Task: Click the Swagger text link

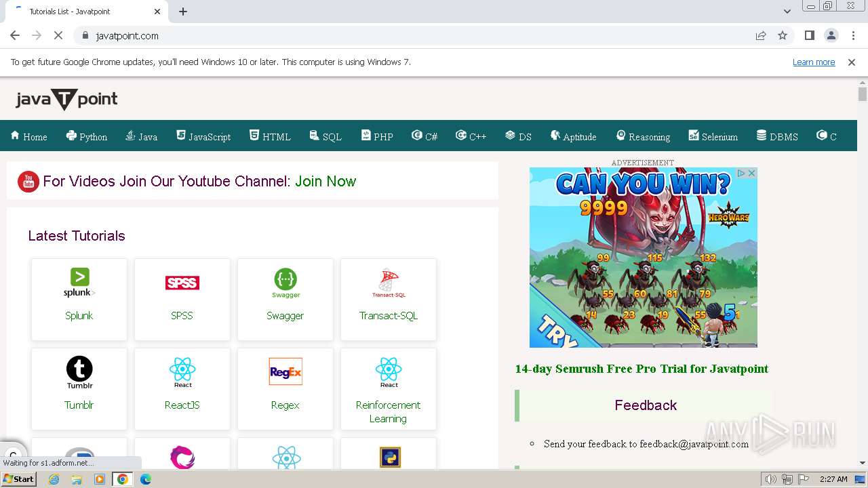Action: (x=285, y=315)
